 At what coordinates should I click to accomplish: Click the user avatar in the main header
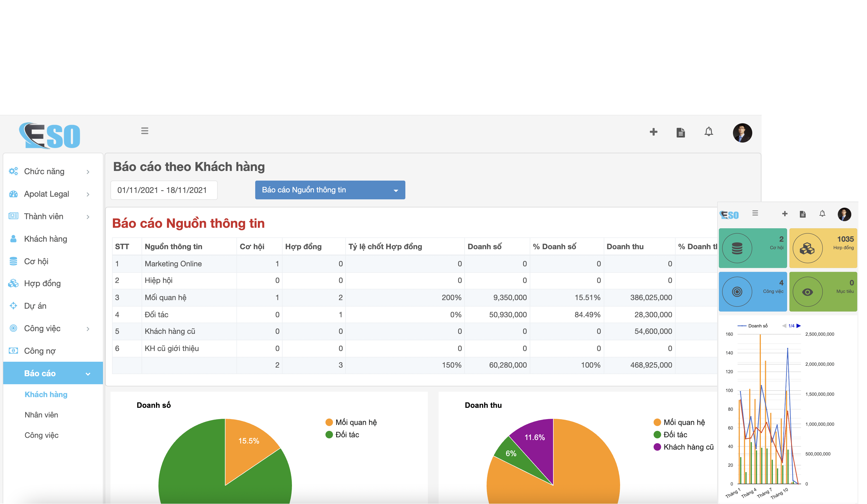pos(742,133)
